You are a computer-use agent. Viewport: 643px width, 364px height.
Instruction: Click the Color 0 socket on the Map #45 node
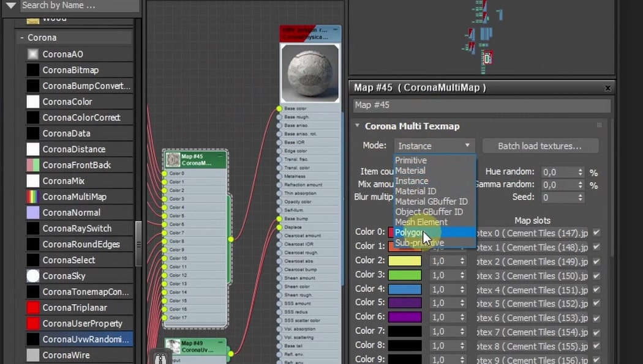pos(165,174)
